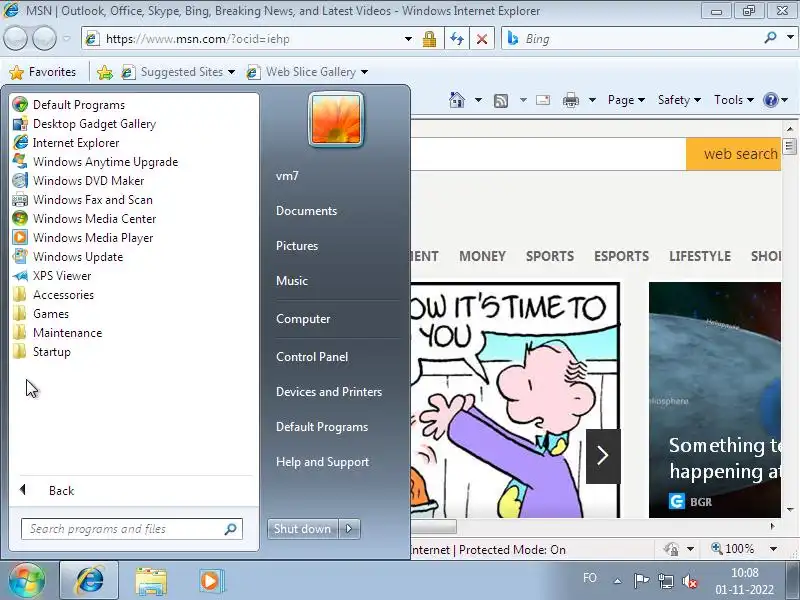Open Music from the Start menu

pos(292,281)
